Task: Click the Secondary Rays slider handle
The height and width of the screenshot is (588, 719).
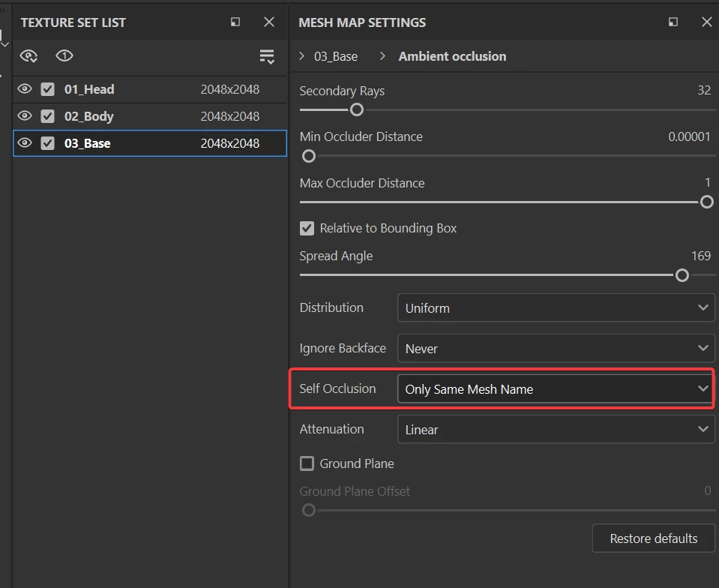Action: coord(357,109)
